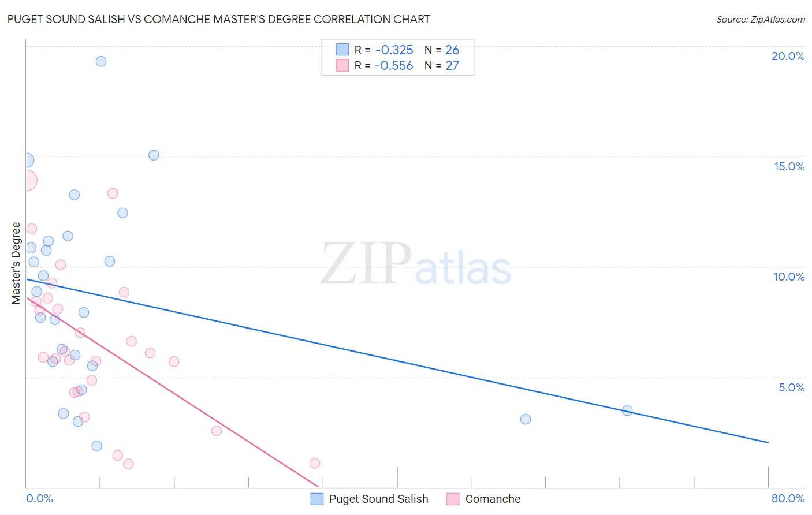Viewport: 812px width, 515px height.
Task: Click the blue Puget Sound Salish legend swatch
Action: [317, 499]
